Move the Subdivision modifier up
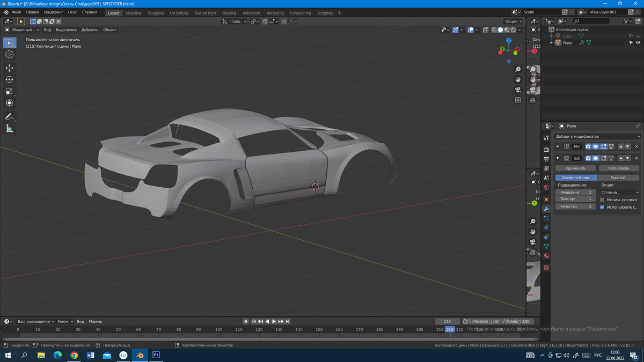Image resolution: width=644 pixels, height=362 pixels. pos(621,158)
